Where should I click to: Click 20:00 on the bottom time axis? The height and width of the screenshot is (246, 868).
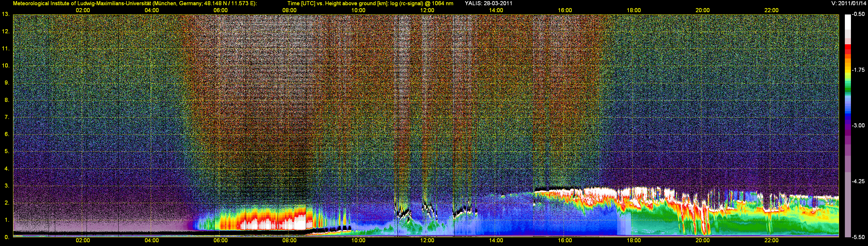[703, 240]
